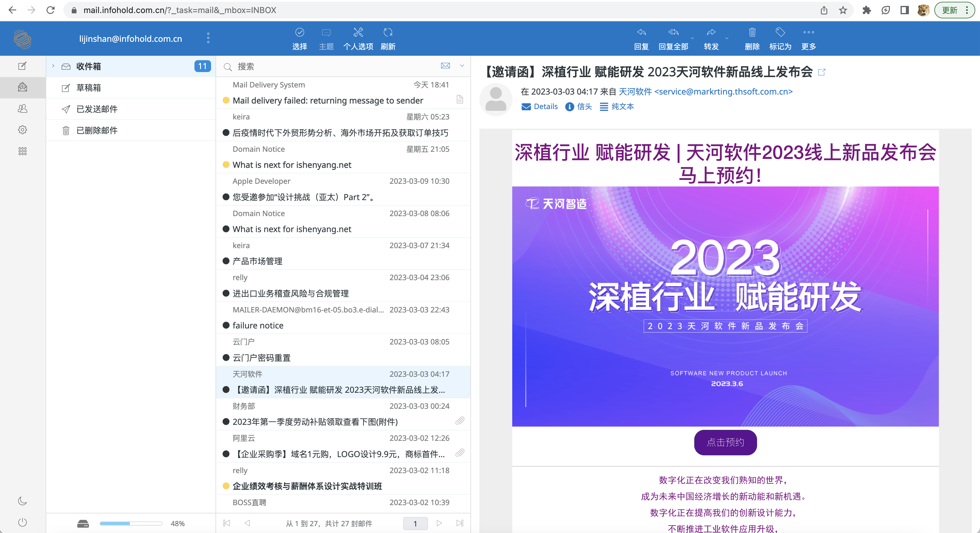The height and width of the screenshot is (533, 980).
Task: Click the 信头 (Headers) link
Action: tap(579, 106)
